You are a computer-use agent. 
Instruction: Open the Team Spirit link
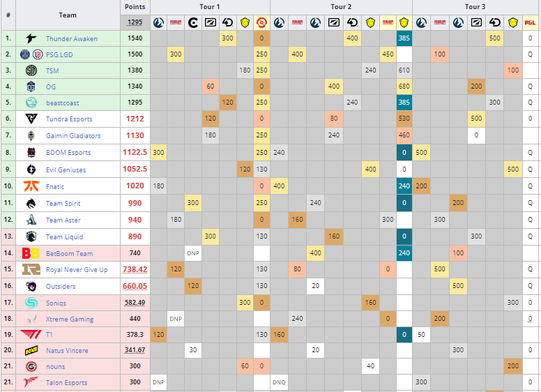tap(63, 204)
